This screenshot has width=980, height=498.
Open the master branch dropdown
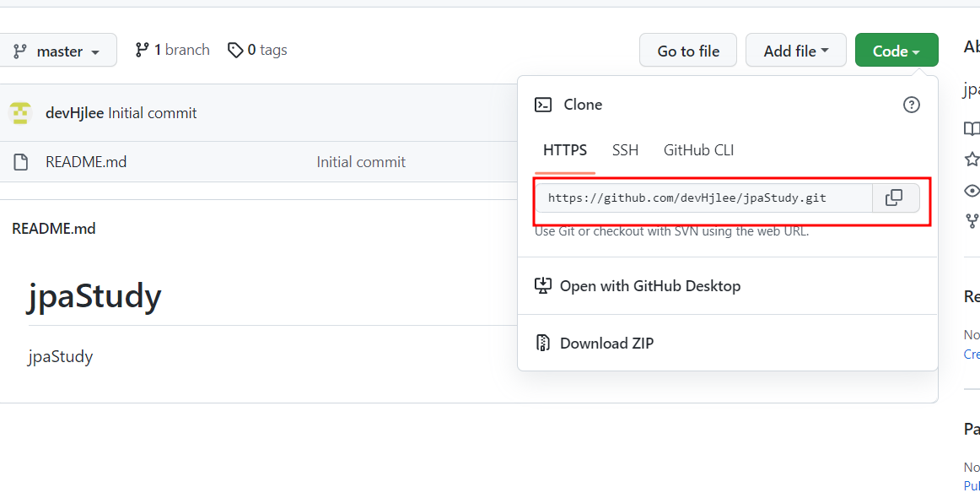pyautogui.click(x=57, y=50)
